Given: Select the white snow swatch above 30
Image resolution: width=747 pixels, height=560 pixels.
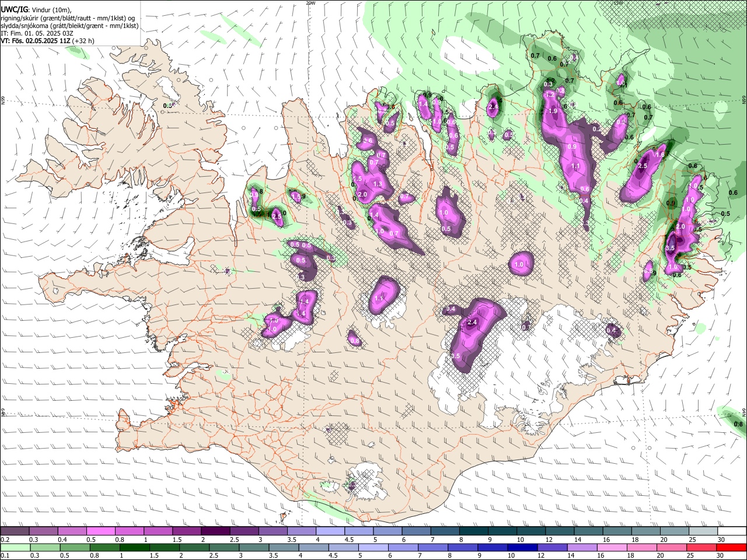Looking at the screenshot, I should (732, 531).
